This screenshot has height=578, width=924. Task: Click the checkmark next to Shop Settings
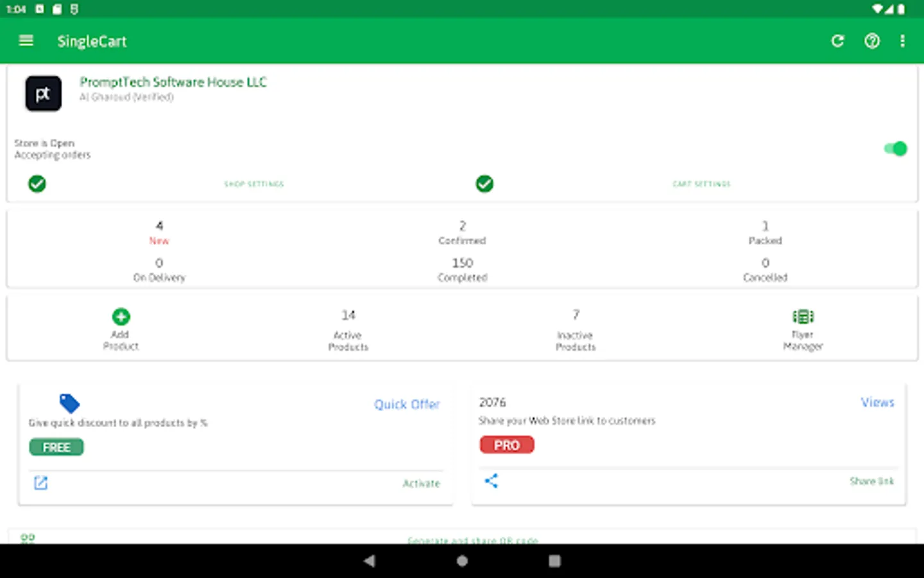click(37, 184)
